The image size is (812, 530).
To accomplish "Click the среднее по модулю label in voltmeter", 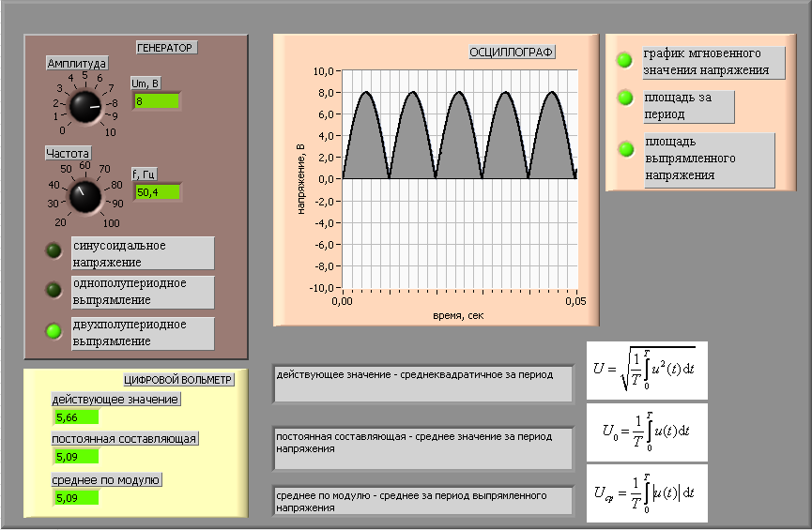I will click(106, 479).
